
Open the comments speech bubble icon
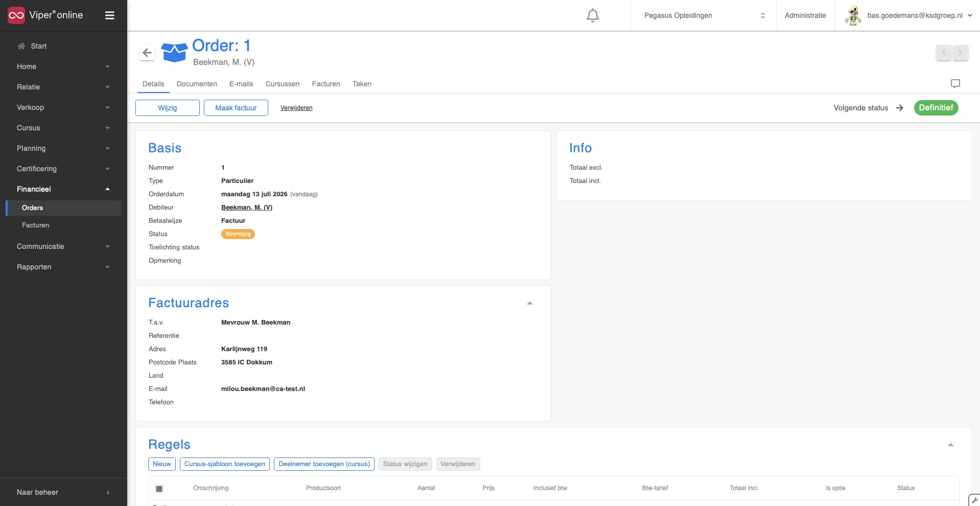pyautogui.click(x=955, y=83)
